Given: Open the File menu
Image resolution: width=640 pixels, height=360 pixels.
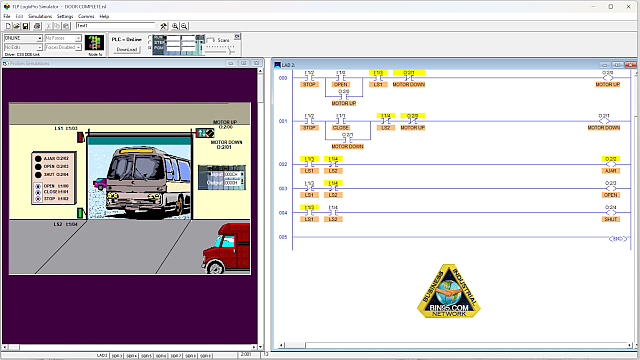Looking at the screenshot, I should coord(7,16).
